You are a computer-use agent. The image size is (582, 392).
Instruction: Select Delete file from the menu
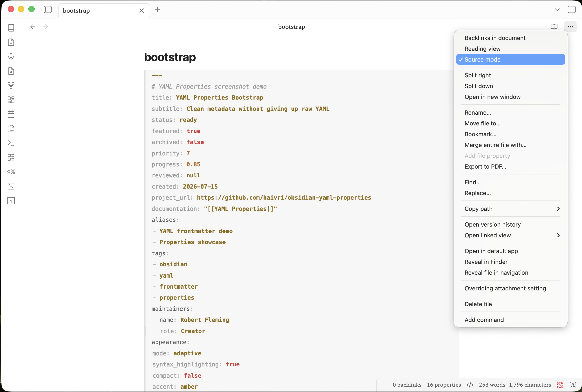pyautogui.click(x=510, y=304)
